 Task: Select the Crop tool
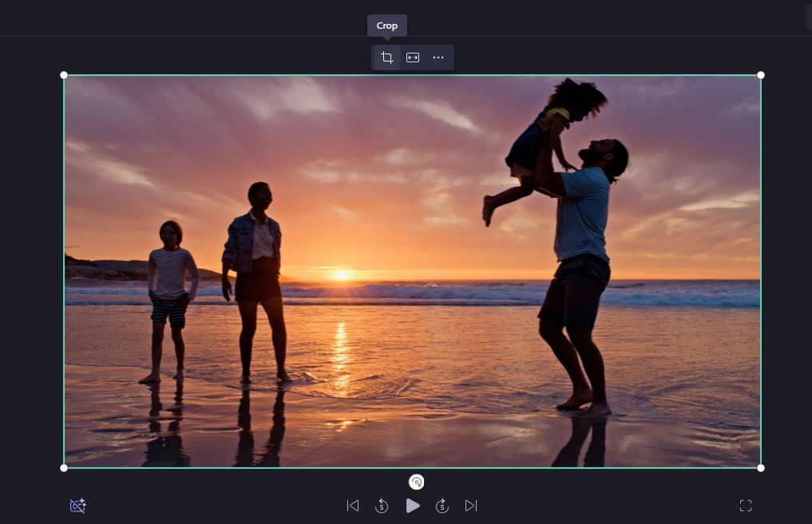pos(386,57)
